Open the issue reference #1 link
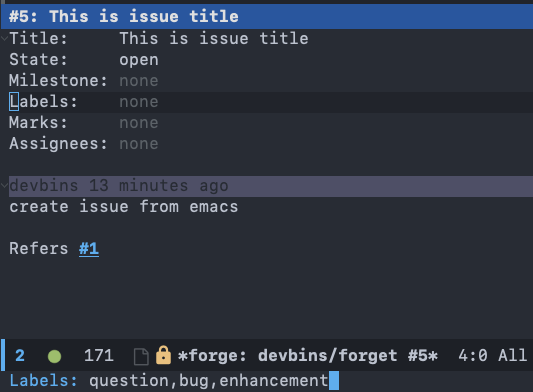 89,249
